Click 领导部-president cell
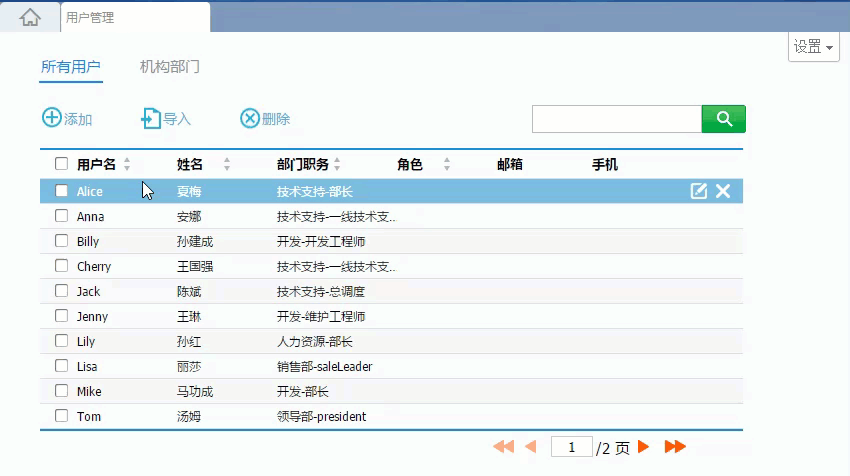850x476 pixels. coord(321,416)
